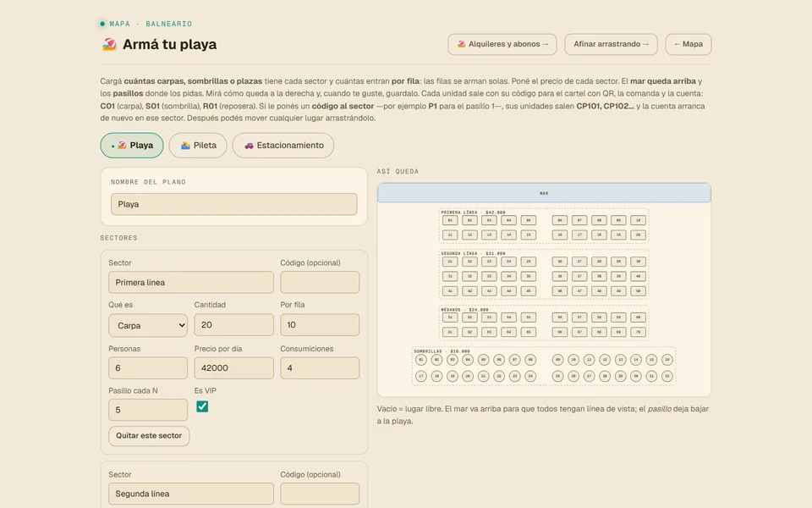Switch to the Pileta tab
Viewport: 812px width, 508px height.
click(x=198, y=146)
